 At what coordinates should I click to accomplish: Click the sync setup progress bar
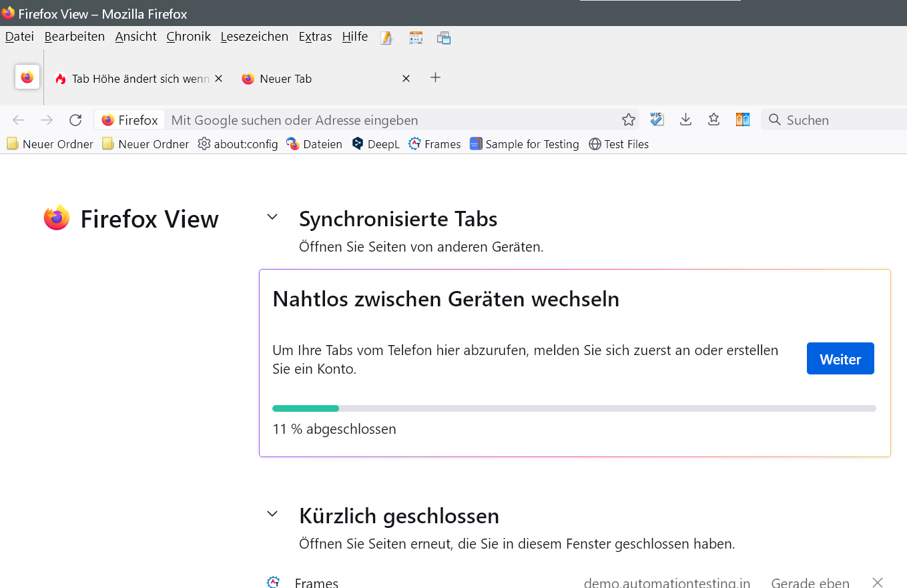(574, 408)
